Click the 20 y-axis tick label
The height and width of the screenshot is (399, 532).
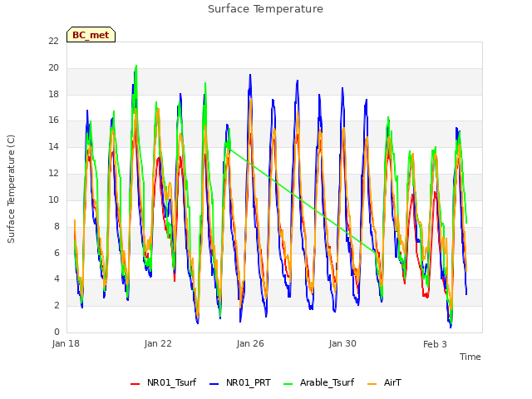click(x=53, y=67)
